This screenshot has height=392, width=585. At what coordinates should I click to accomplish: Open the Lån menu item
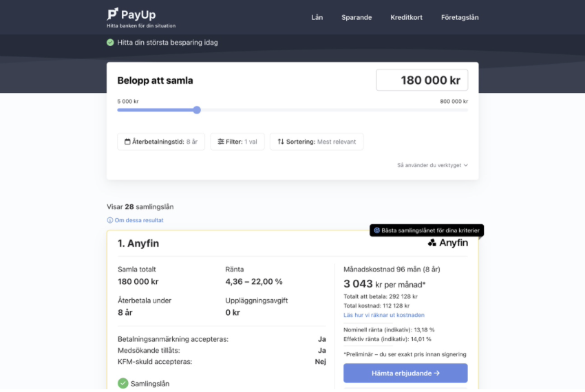coord(317,17)
